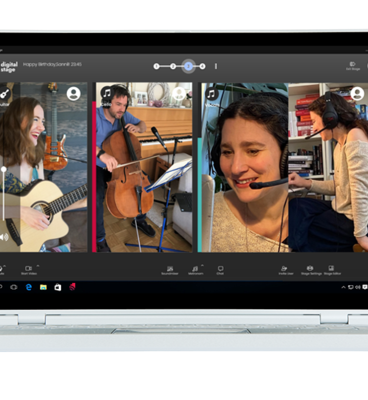
Task: Open the cellist's faded profile avatar icon
Action: (179, 94)
